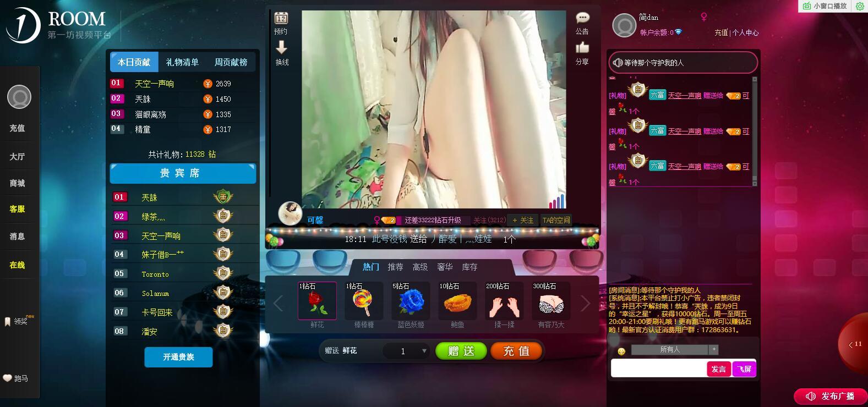
Task: Select the 蓝色妖姬 blue rose gift
Action: (x=411, y=301)
